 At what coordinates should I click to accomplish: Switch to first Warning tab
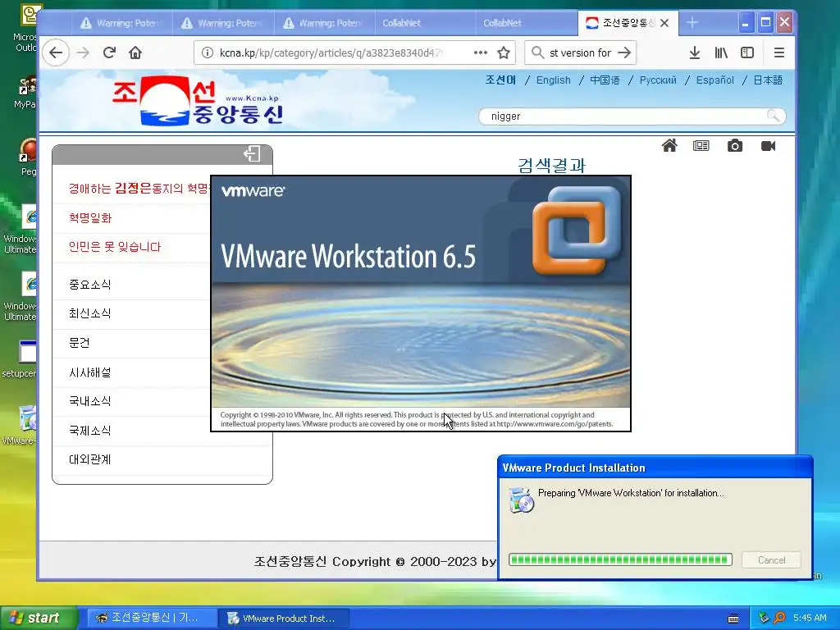click(x=122, y=23)
